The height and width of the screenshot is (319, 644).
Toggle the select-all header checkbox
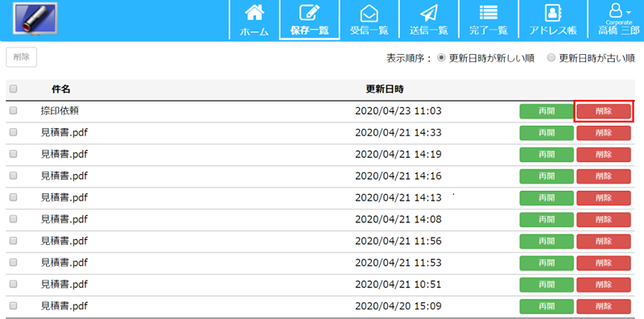[x=13, y=89]
